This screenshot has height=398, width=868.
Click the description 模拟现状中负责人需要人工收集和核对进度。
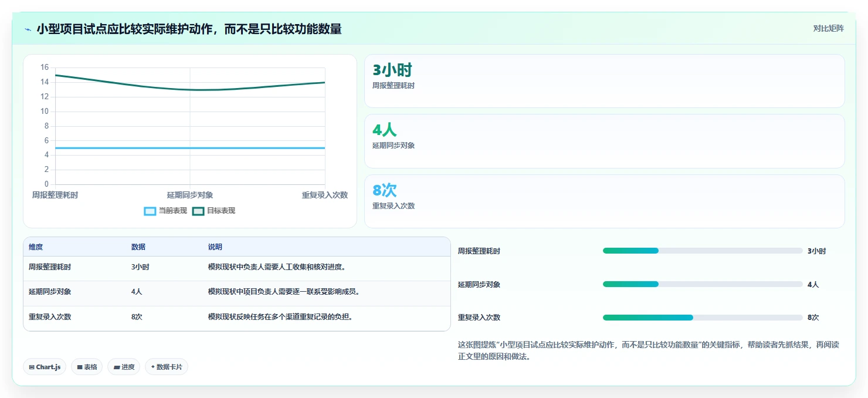tap(277, 267)
